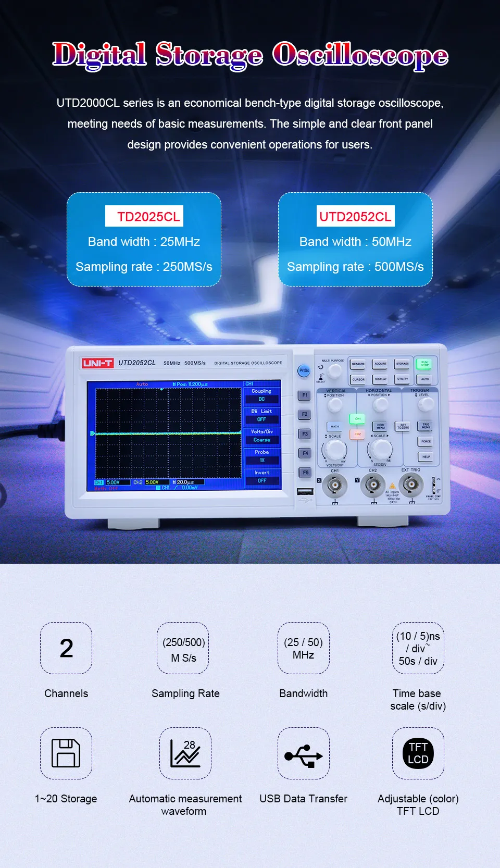This screenshot has height=868, width=500.
Task: Toggle the green RUN/STOP button
Action: pyautogui.click(x=424, y=363)
